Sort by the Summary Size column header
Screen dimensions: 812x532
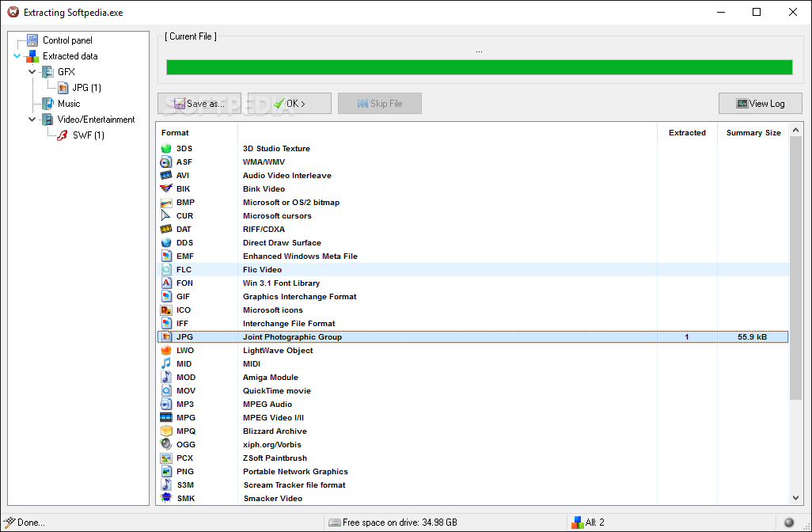(x=753, y=133)
